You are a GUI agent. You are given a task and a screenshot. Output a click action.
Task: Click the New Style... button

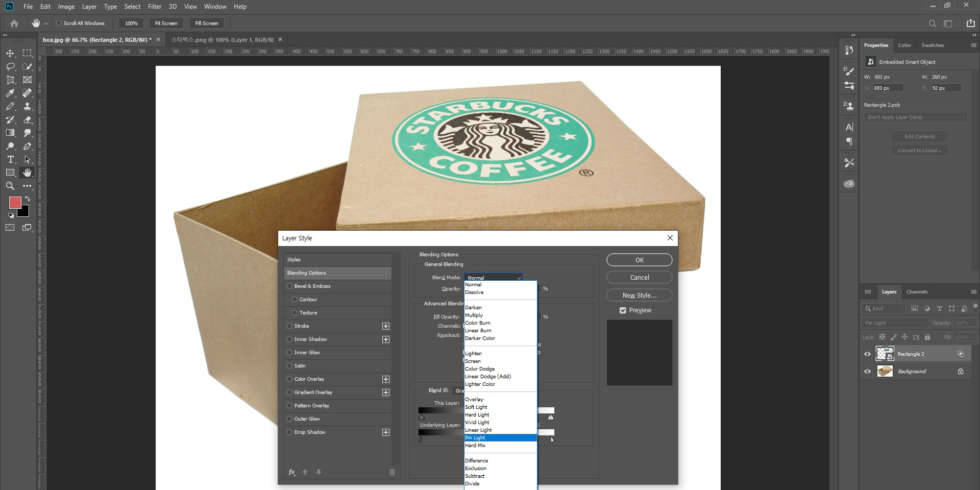(x=639, y=295)
